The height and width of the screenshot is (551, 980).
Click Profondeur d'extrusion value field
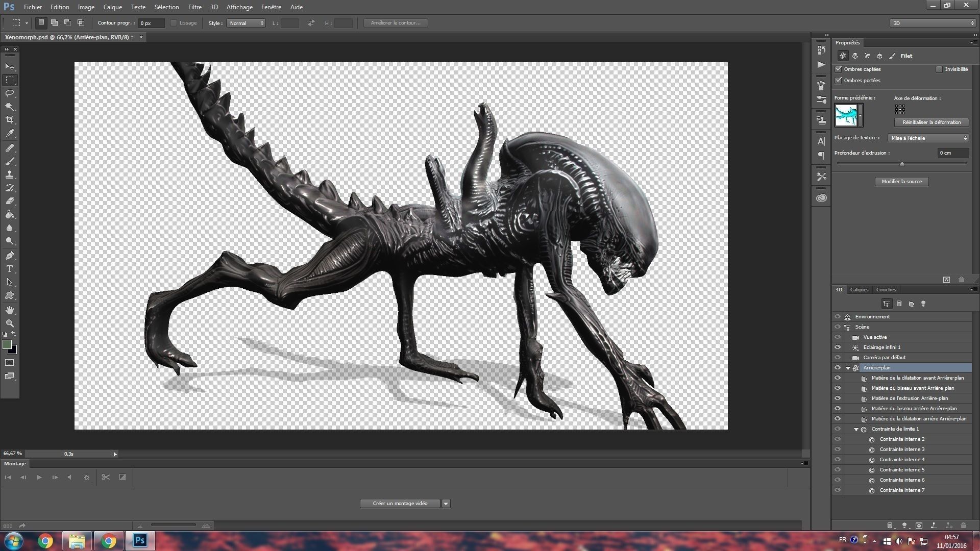click(953, 153)
